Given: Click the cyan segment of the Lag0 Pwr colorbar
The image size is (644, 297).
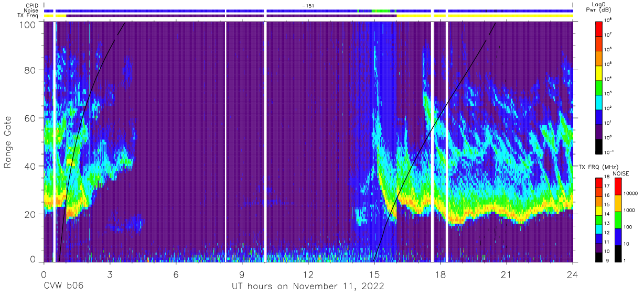Looking at the screenshot, I should pyautogui.click(x=599, y=101).
